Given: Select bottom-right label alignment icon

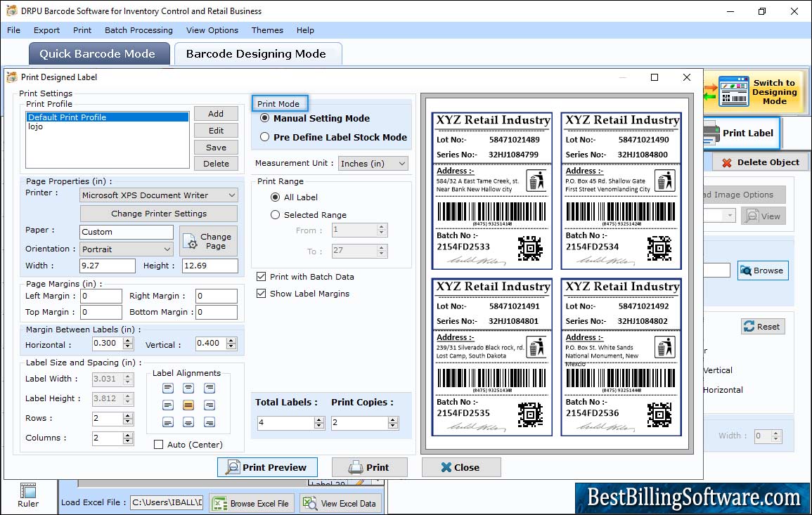Looking at the screenshot, I should click(x=210, y=422).
